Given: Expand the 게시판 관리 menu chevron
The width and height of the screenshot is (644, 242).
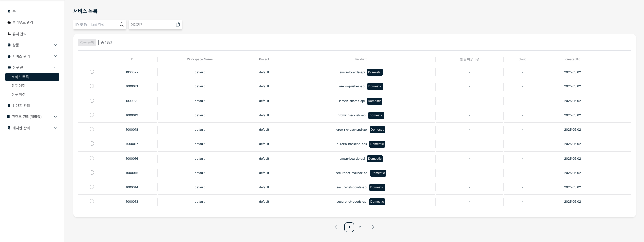Looking at the screenshot, I should [x=55, y=128].
